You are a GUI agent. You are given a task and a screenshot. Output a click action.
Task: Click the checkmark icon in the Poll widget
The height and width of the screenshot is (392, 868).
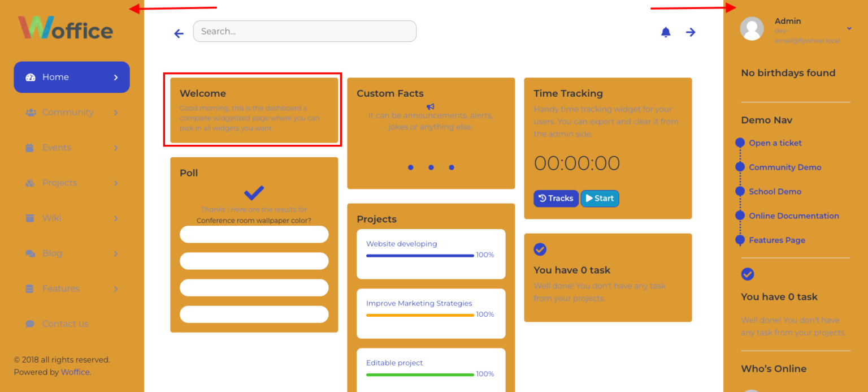pyautogui.click(x=253, y=192)
